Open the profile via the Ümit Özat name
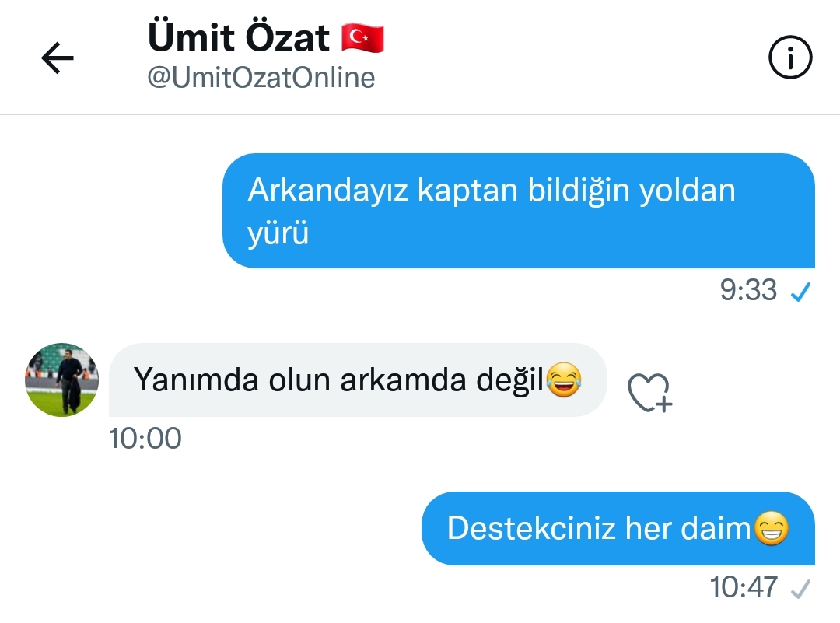The image size is (840, 623). [x=239, y=37]
